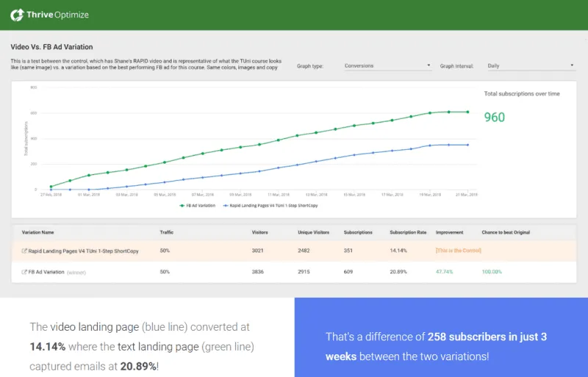Image resolution: width=588 pixels, height=377 pixels.
Task: Open the external link icon for Rapid Landing Pages
Action: (24, 251)
